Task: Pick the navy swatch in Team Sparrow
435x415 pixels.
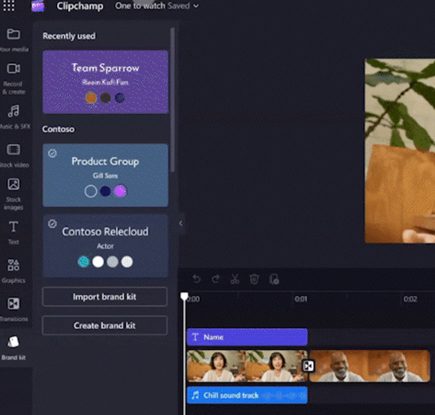Action: click(x=120, y=98)
